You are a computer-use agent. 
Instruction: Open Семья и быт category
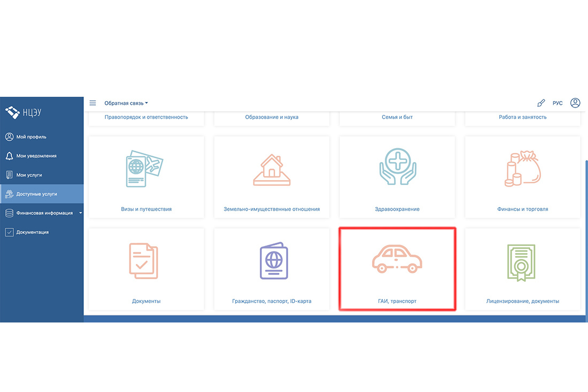pos(397,117)
